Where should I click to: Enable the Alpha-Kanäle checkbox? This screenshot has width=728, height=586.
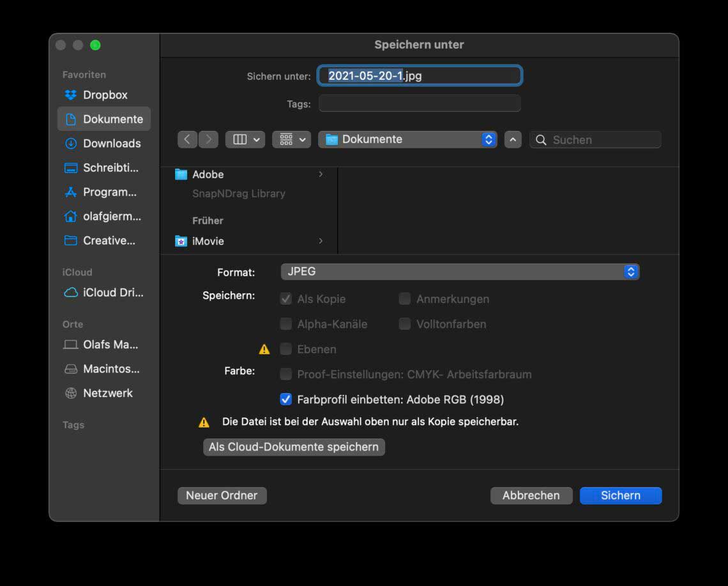tap(286, 324)
